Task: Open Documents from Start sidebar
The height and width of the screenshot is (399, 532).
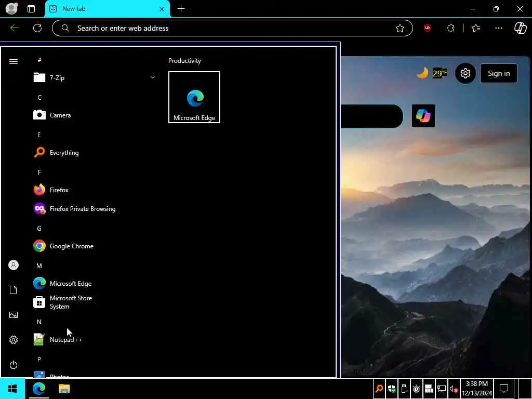Action: tap(13, 290)
